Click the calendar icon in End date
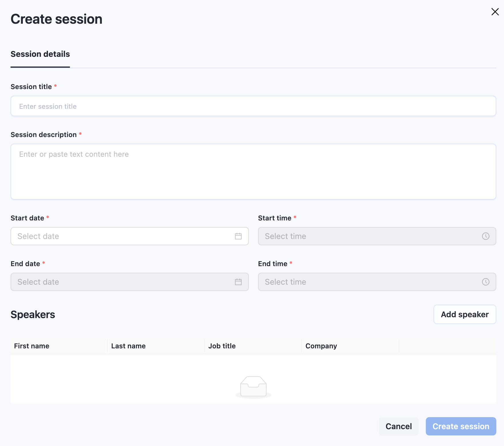The image size is (504, 446). pyautogui.click(x=238, y=282)
